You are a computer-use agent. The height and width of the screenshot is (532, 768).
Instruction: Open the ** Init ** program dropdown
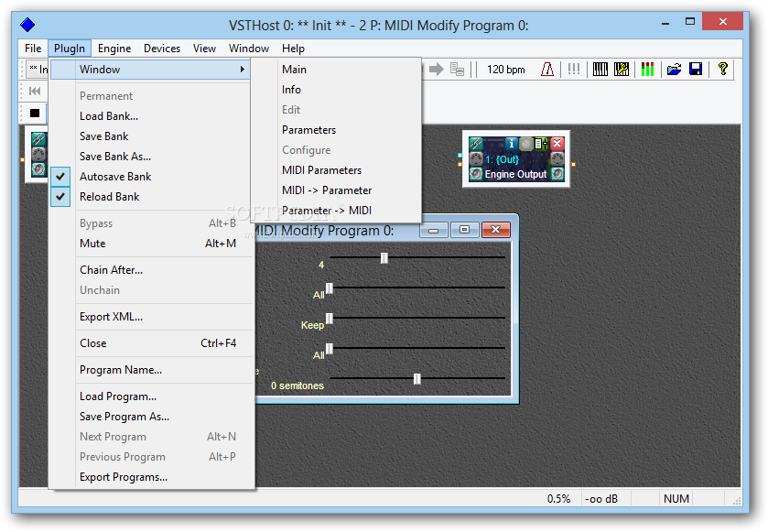38,69
